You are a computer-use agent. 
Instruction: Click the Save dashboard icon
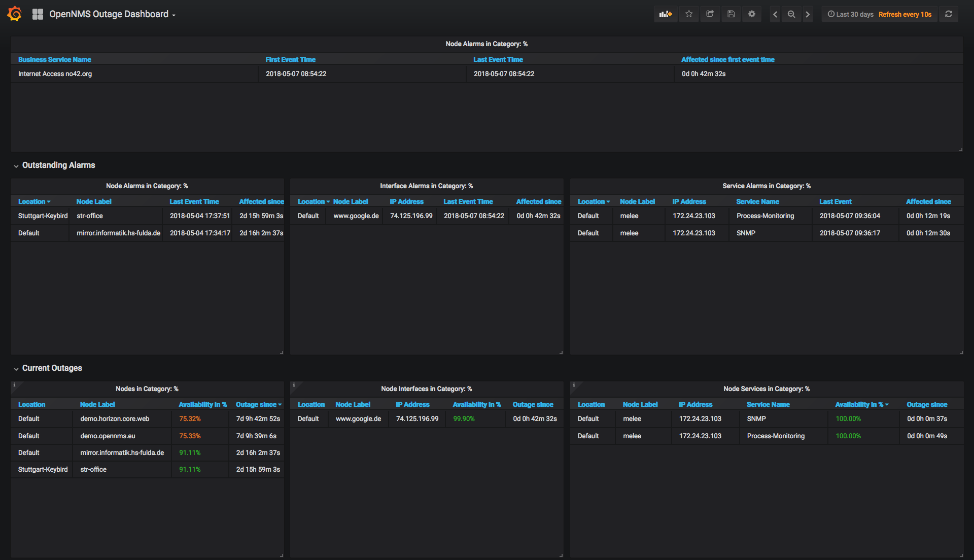tap(730, 14)
